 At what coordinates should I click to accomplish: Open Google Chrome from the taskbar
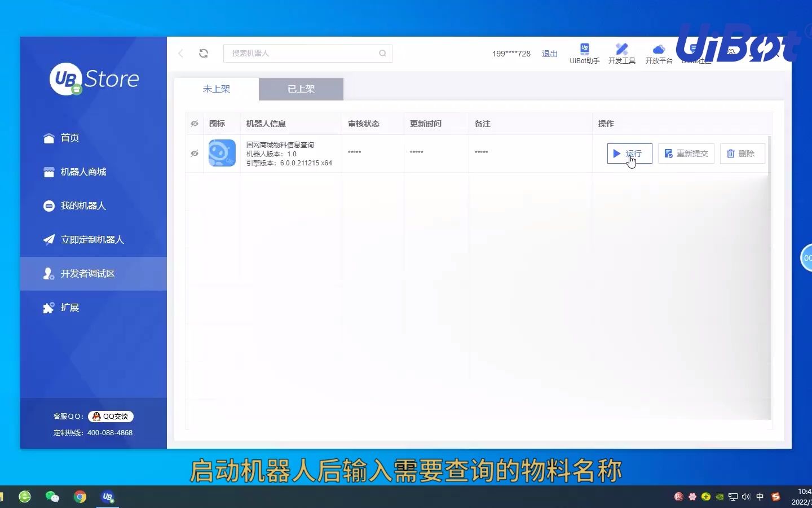click(x=80, y=497)
